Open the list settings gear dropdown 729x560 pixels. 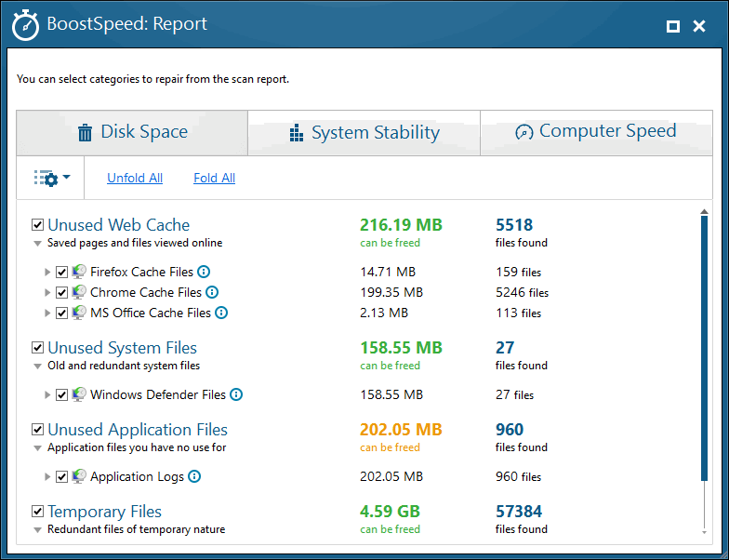[52, 178]
